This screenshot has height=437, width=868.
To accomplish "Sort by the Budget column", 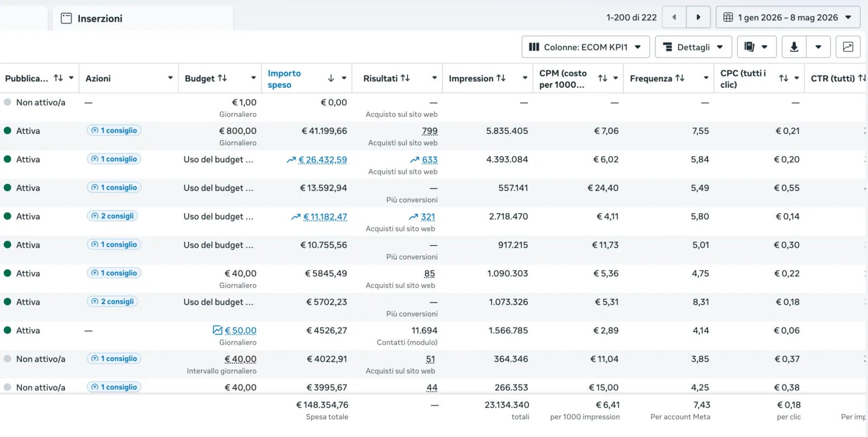I will tap(222, 78).
